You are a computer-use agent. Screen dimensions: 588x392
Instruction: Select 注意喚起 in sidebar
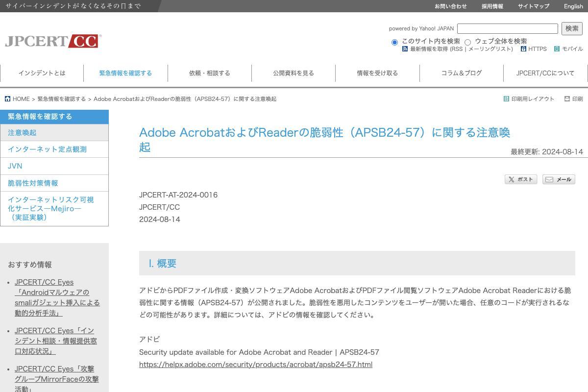(x=54, y=133)
